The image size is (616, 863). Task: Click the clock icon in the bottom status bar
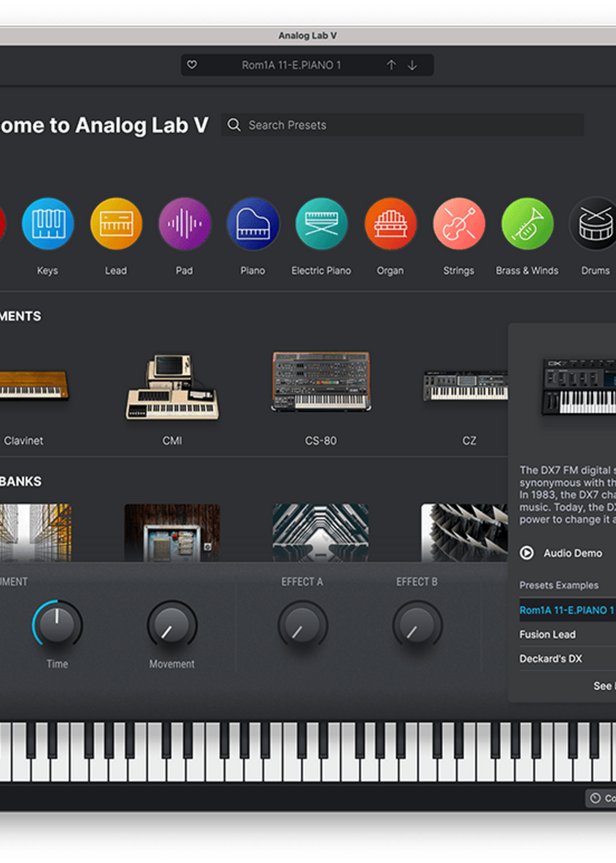[595, 798]
